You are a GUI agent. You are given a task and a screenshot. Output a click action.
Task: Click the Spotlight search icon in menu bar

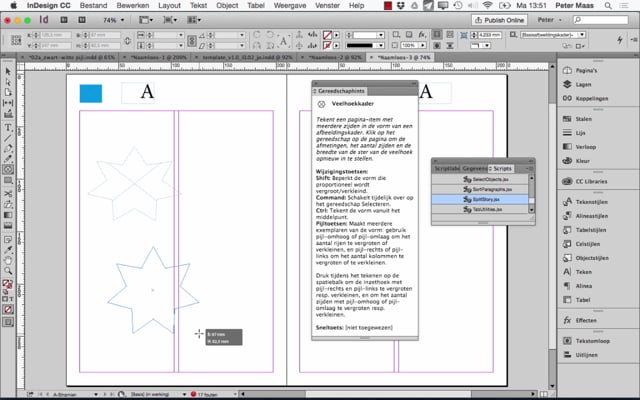[x=608, y=6]
